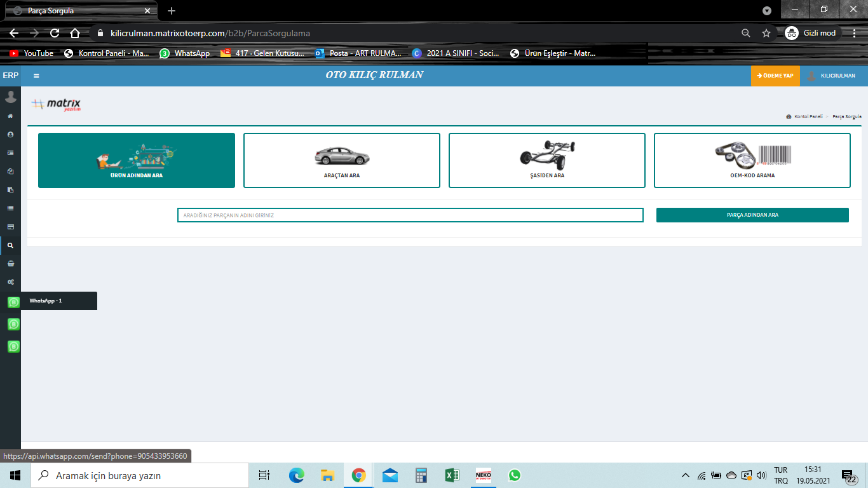
Task: Click the user circle icon in sidebar
Action: click(x=10, y=135)
